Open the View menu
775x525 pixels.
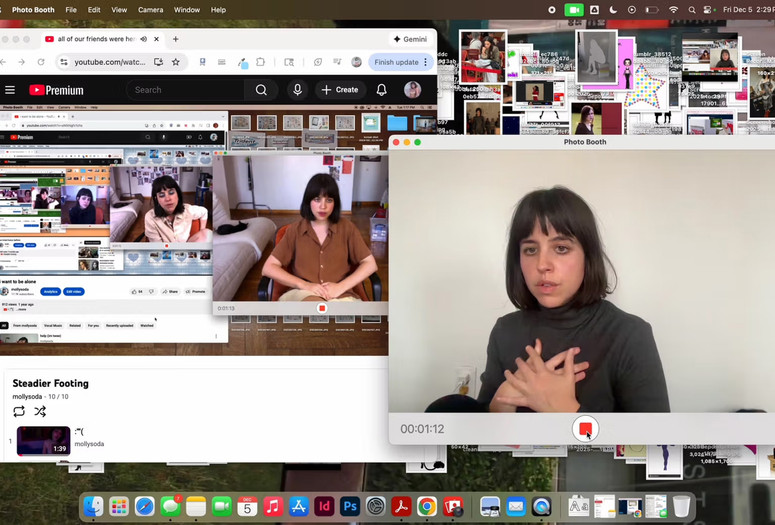(x=119, y=10)
